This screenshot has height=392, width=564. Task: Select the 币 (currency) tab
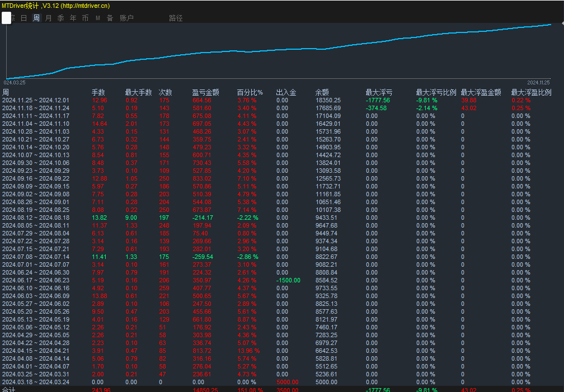point(85,18)
